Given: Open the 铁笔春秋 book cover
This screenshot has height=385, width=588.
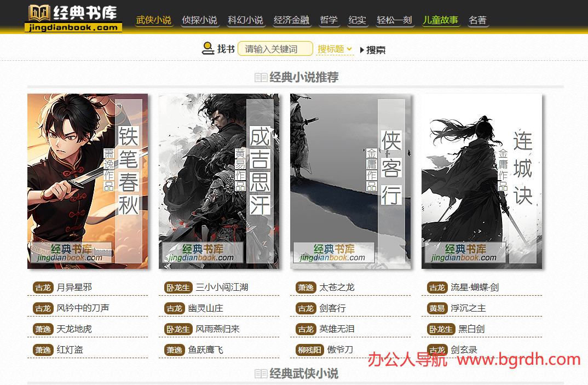Looking at the screenshot, I should [88, 181].
